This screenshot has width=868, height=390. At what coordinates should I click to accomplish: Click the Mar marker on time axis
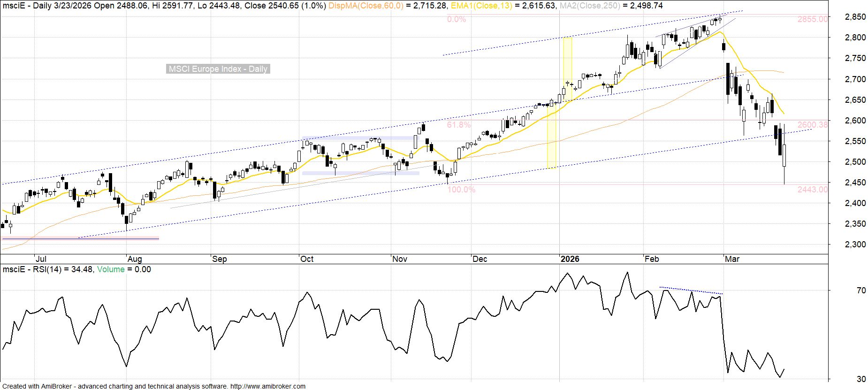coord(732,259)
